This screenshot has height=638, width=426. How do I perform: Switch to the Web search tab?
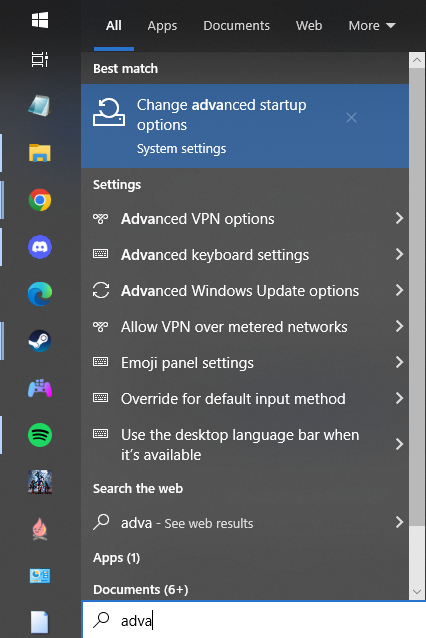click(309, 26)
